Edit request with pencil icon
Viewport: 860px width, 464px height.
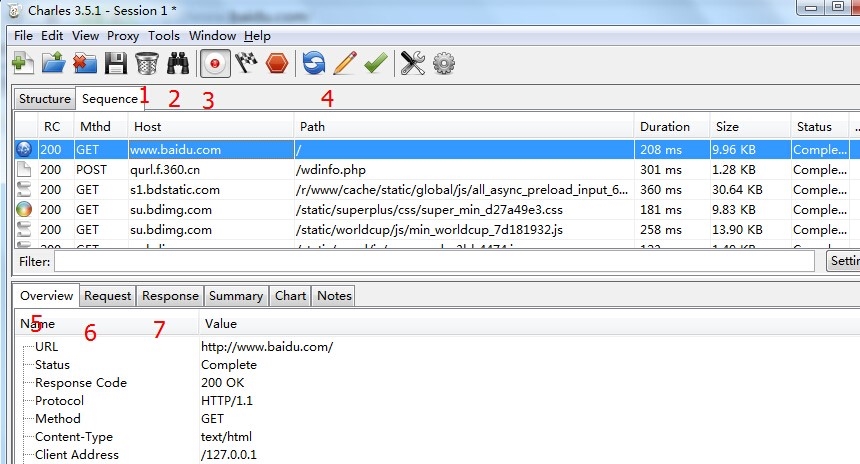[345, 63]
